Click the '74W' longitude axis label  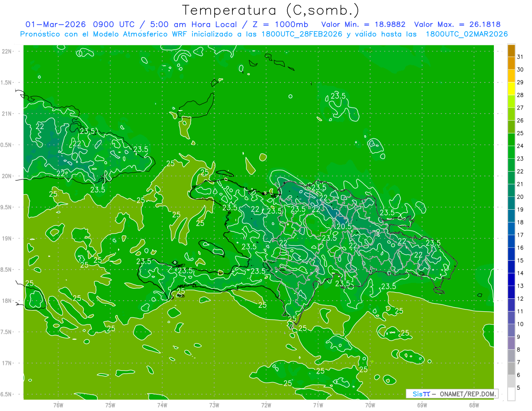coord(162,405)
